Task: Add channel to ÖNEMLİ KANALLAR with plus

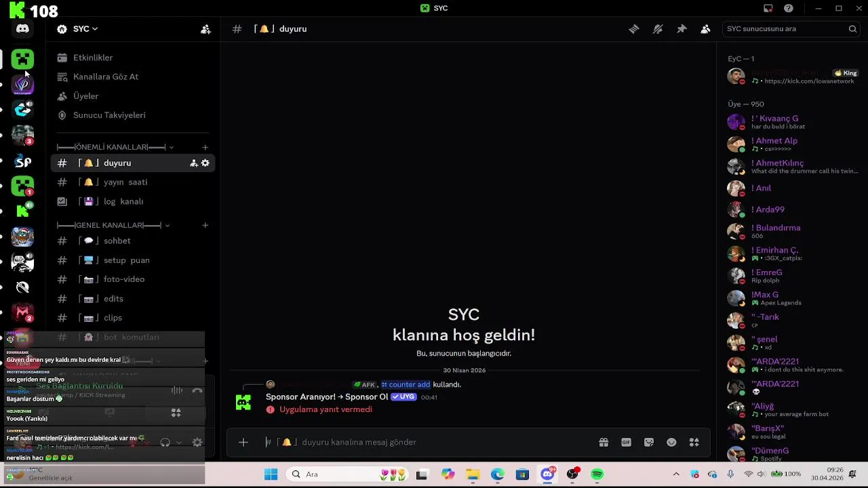Action: tap(205, 147)
